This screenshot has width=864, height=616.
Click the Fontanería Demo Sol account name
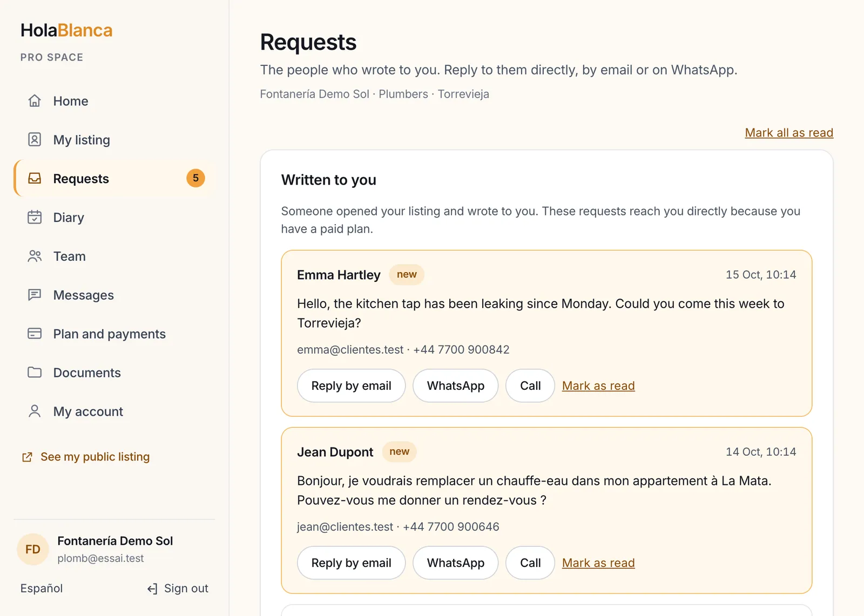point(115,541)
